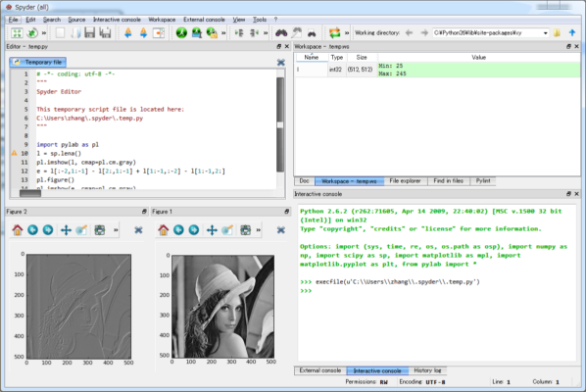Go to parent directory blue up arrow
This screenshot has width=586, height=392.
point(572,33)
